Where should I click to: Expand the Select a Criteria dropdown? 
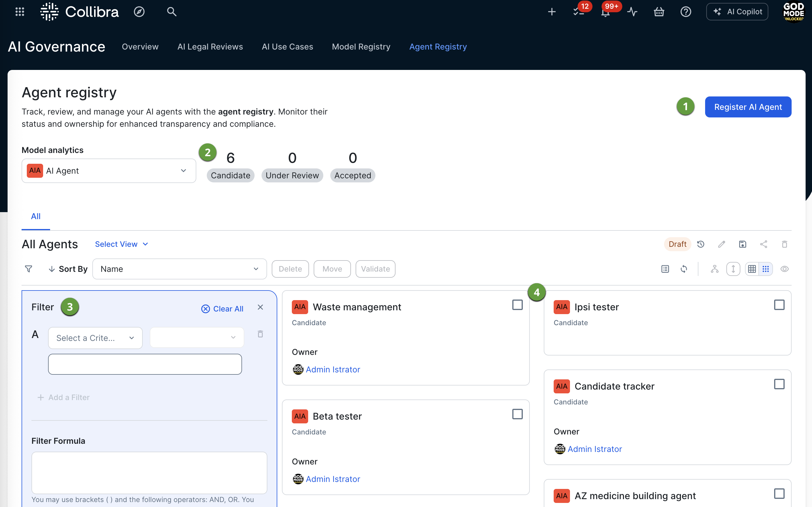(95, 338)
